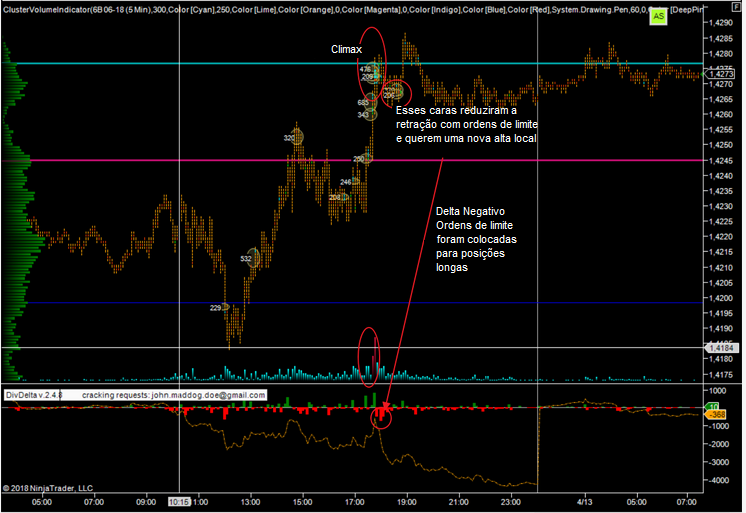The image size is (746, 513).
Task: Click the current price label 1,4273
Action: tap(720, 73)
